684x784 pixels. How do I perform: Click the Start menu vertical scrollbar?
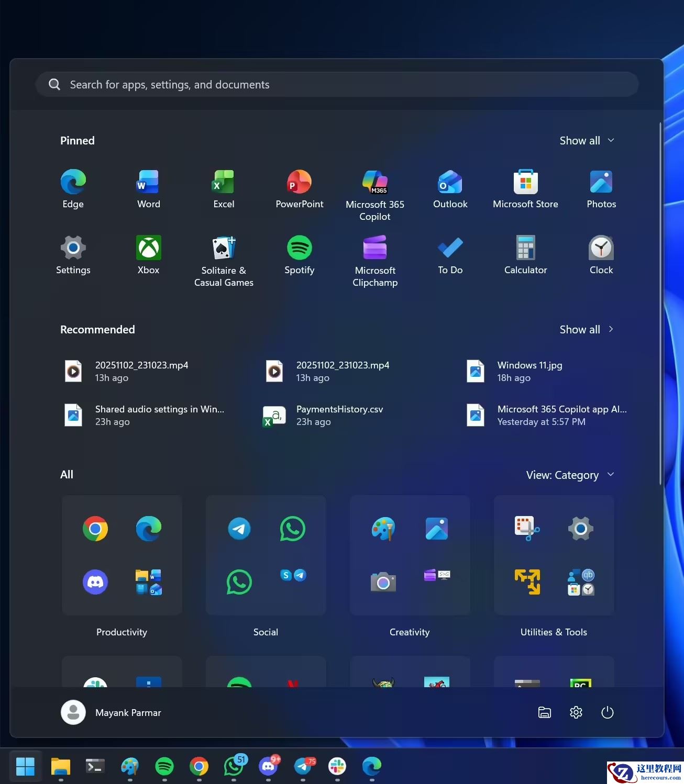660,304
